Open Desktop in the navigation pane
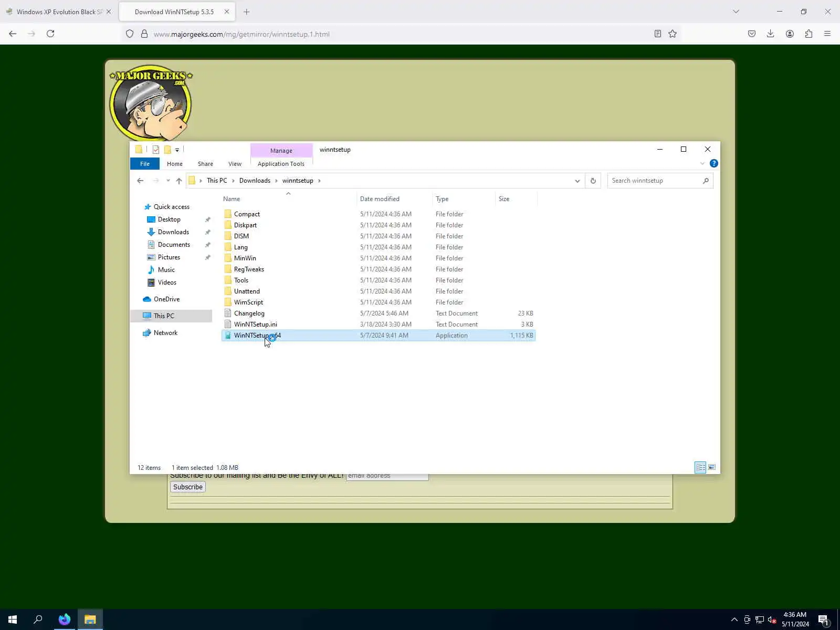Screen dimensions: 840x630 point(169,219)
